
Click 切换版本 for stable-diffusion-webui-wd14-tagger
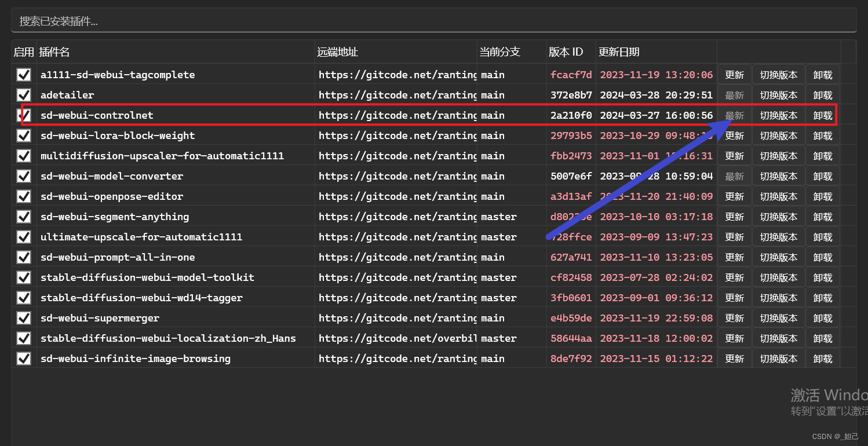[779, 298]
